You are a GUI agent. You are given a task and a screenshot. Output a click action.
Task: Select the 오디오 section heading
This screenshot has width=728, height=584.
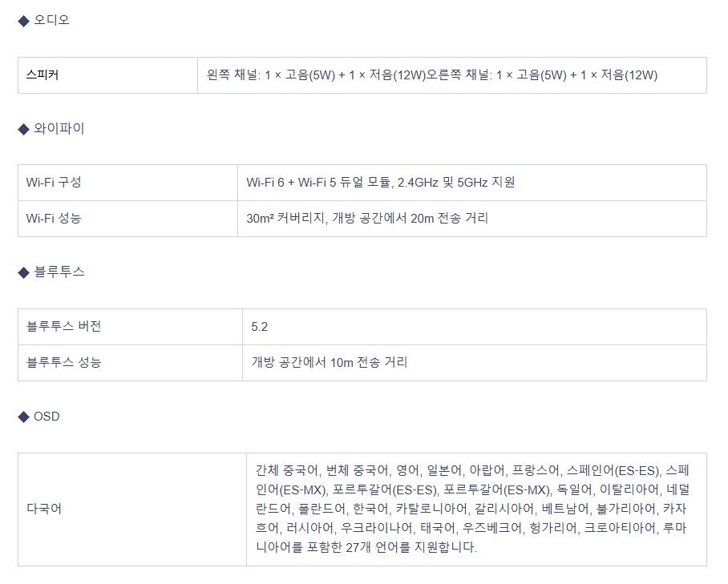tap(51, 20)
